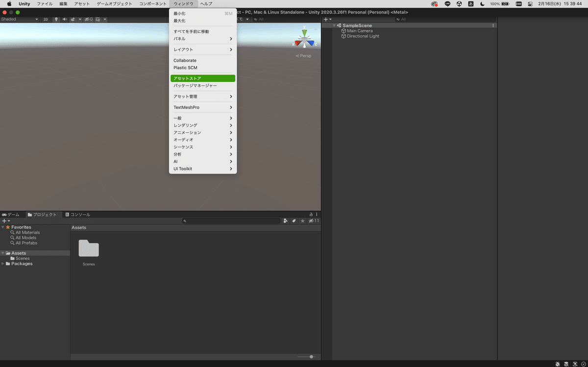Toggle scene audio speaker icon
588x367 pixels.
(x=65, y=19)
